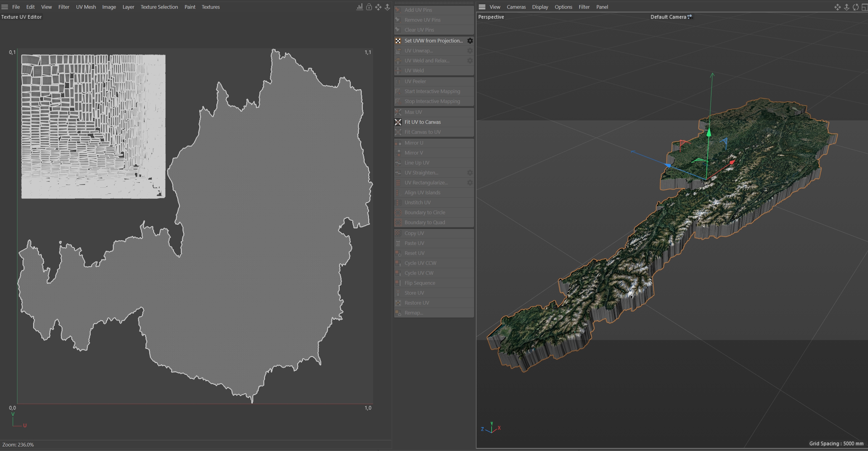Toggle the lock icon in UV editor header
Screen dimensions: 868x451
(x=369, y=7)
